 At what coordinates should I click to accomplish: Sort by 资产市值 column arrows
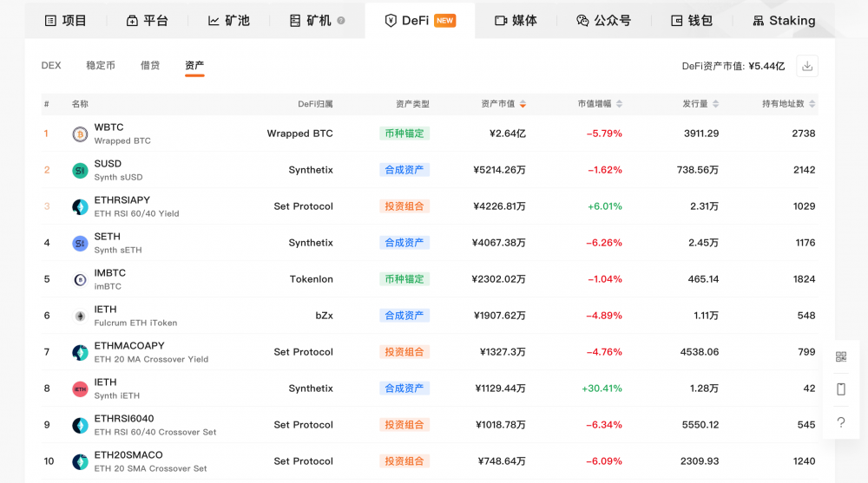[x=523, y=104]
